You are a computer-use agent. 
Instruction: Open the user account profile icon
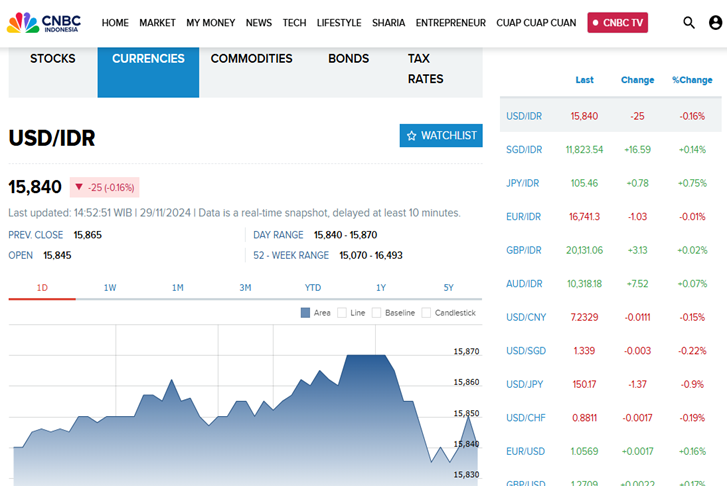tap(715, 22)
